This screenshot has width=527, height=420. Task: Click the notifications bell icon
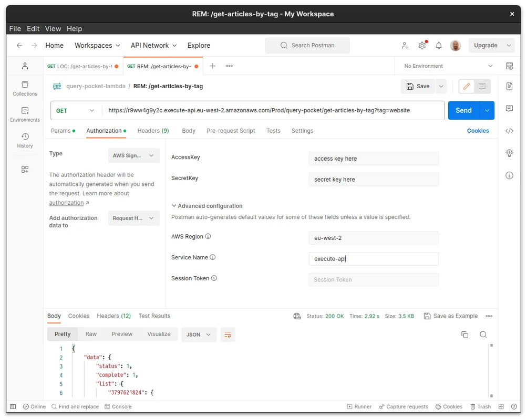coord(439,46)
